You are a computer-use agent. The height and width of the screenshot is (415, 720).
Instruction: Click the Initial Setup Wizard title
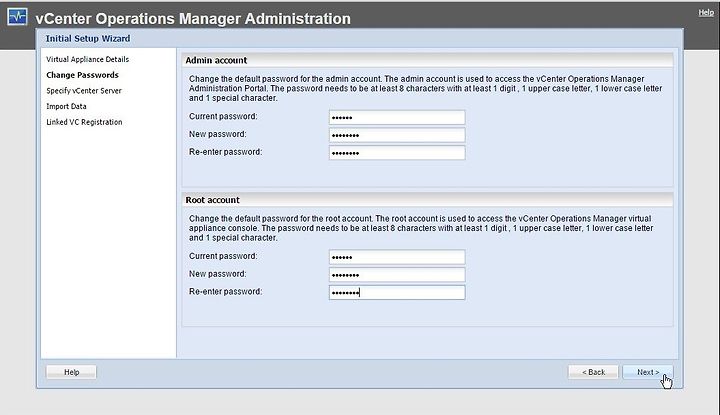click(88, 39)
